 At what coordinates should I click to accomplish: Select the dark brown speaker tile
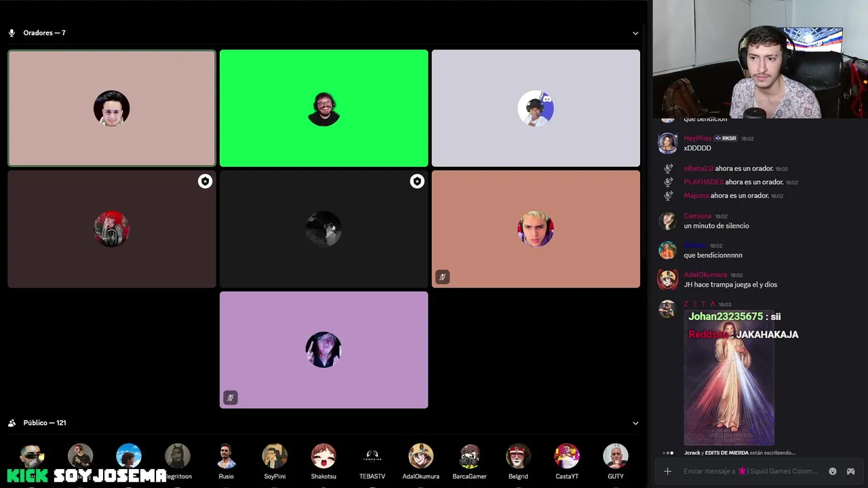click(111, 229)
